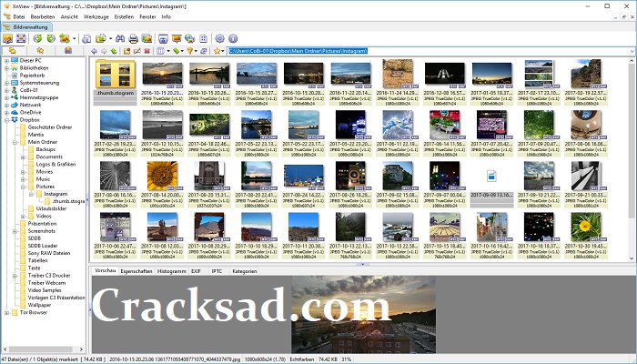Click the scanner acquire icon
Viewport: 637px width, 364px height.
click(86, 38)
